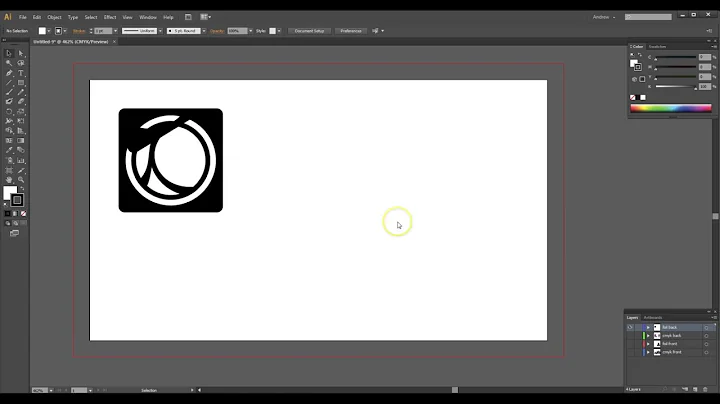
Task: Select the Slice tool
Action: (x=21, y=170)
